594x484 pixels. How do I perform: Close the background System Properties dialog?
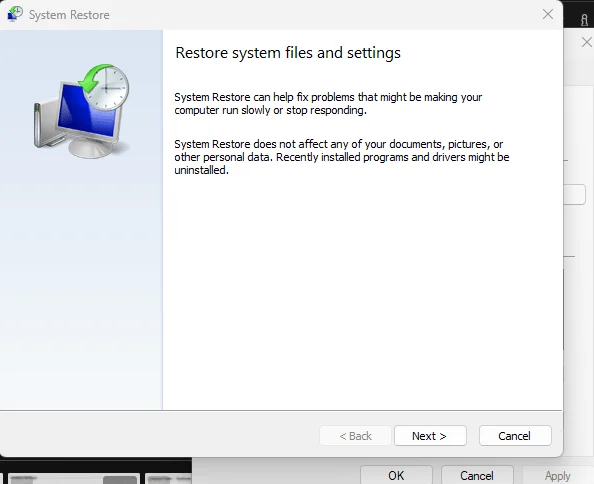tap(587, 42)
